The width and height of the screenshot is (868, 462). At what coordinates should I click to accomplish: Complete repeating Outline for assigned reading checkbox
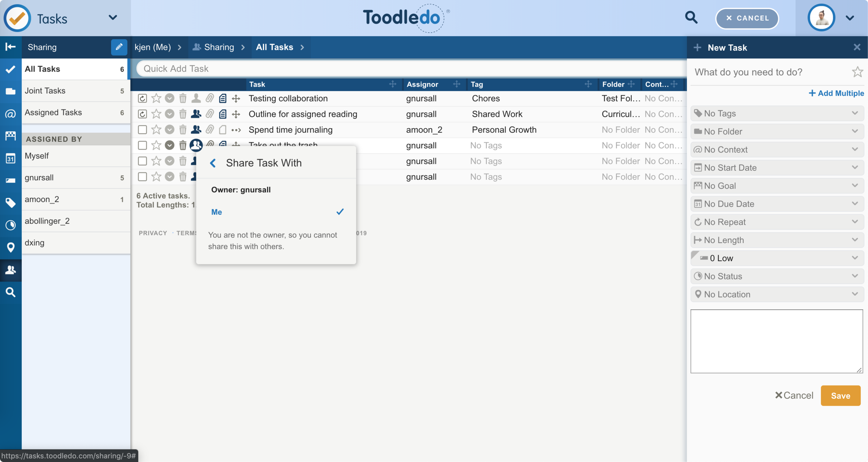[x=142, y=114]
